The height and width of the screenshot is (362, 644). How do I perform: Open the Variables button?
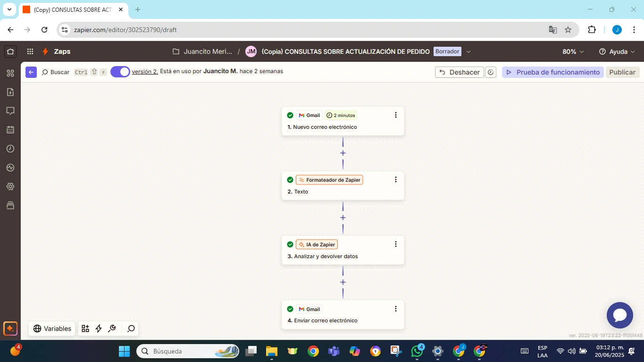[52, 328]
